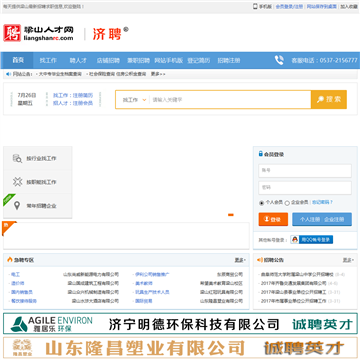
Task: Click the icon beside 按职能找工作
Action: click(17, 182)
